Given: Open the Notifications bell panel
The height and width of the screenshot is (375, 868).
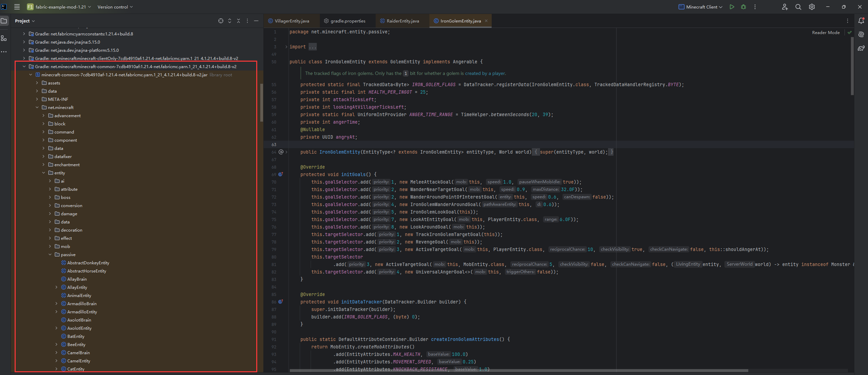Looking at the screenshot, I should click(861, 21).
